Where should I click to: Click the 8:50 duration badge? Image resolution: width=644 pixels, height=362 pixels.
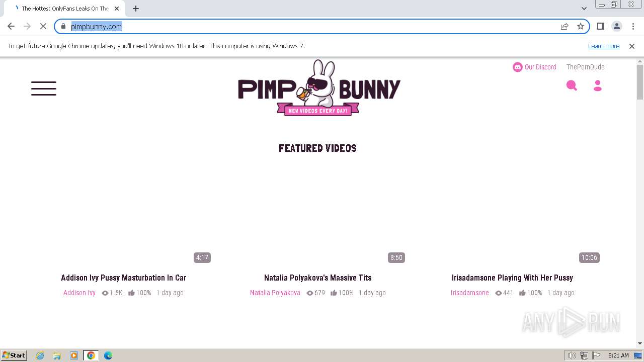[396, 257]
